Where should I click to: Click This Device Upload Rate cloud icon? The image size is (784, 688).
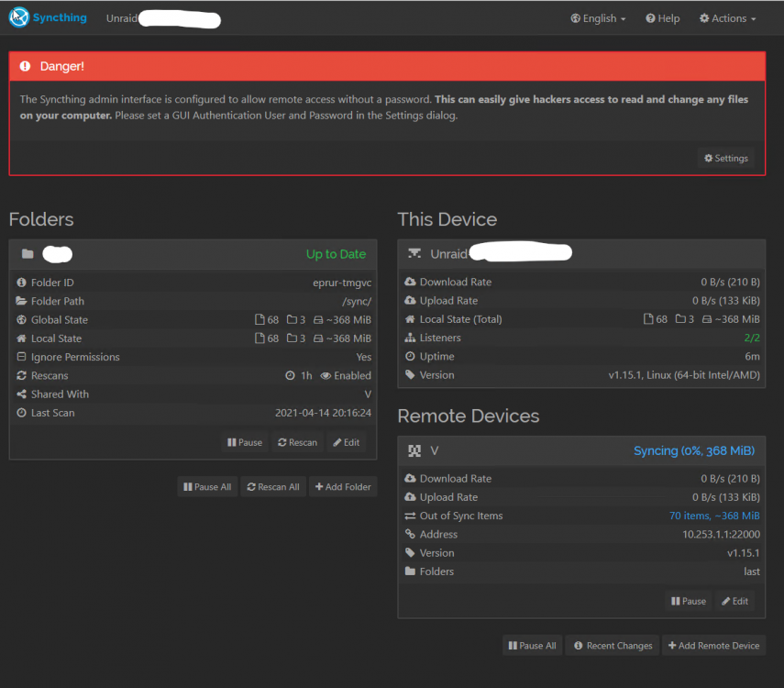410,300
